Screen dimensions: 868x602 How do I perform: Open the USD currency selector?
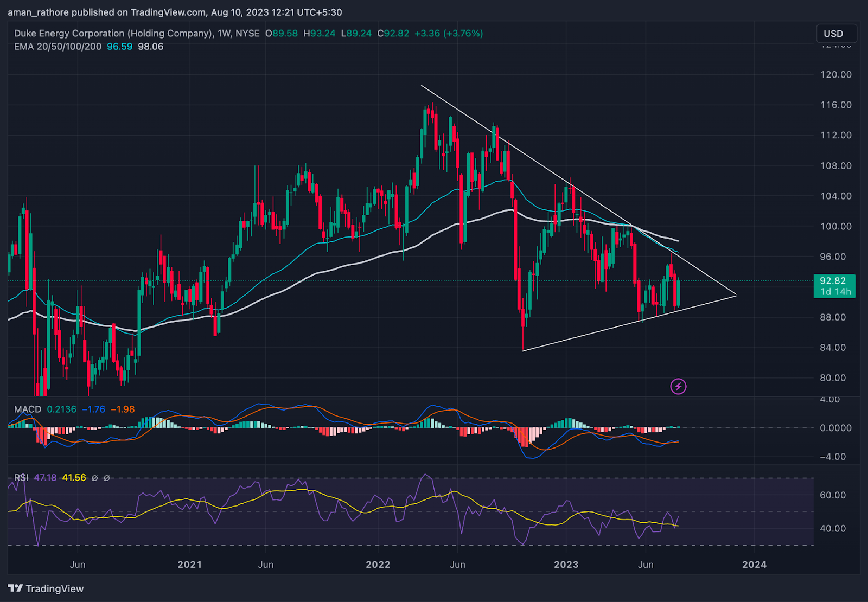tap(836, 34)
